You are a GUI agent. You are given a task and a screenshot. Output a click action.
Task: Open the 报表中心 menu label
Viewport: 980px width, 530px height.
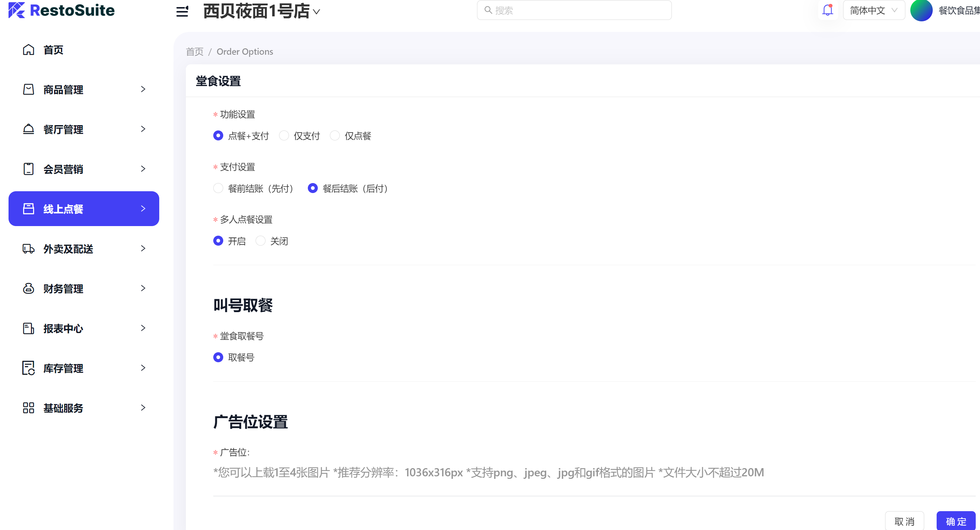point(63,328)
